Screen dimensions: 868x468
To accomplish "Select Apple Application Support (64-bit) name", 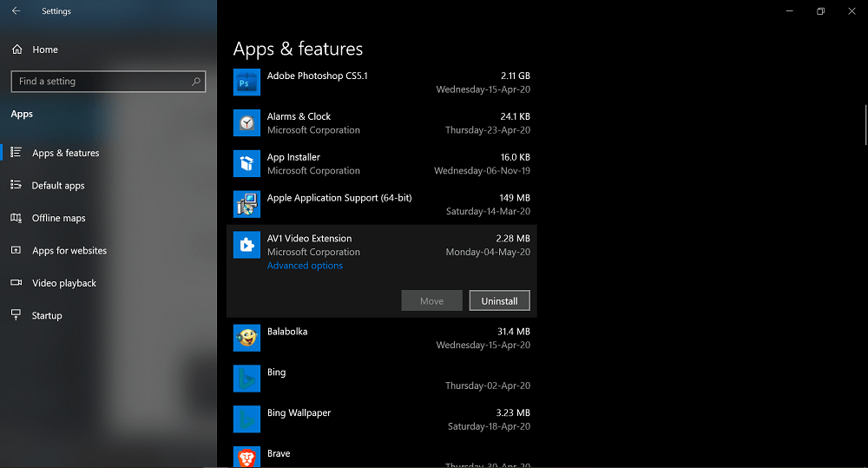I will pos(339,198).
